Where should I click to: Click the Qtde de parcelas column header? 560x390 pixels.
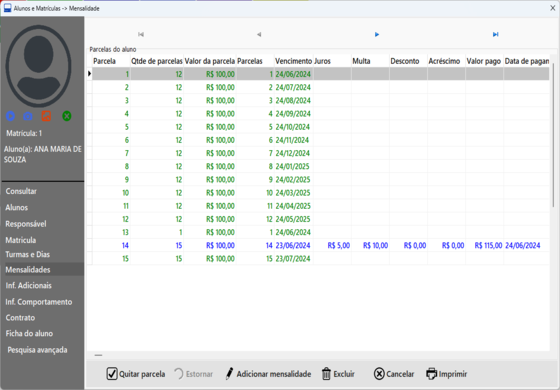pos(157,61)
